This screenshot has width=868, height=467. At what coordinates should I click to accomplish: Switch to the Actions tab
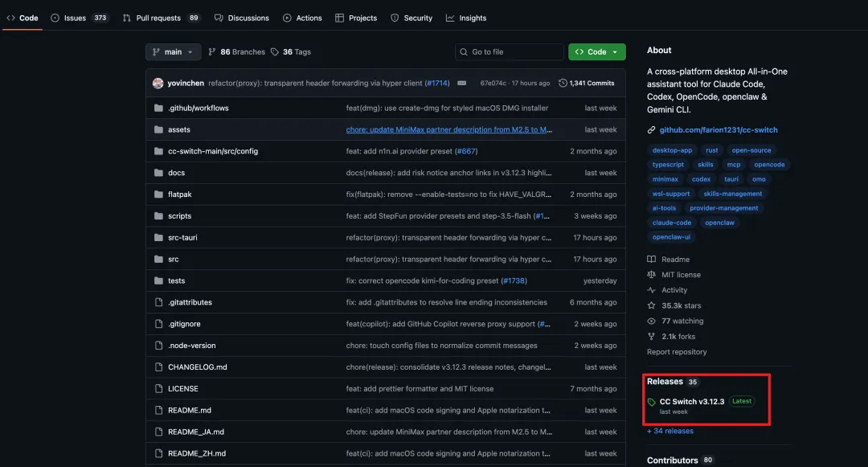[302, 18]
